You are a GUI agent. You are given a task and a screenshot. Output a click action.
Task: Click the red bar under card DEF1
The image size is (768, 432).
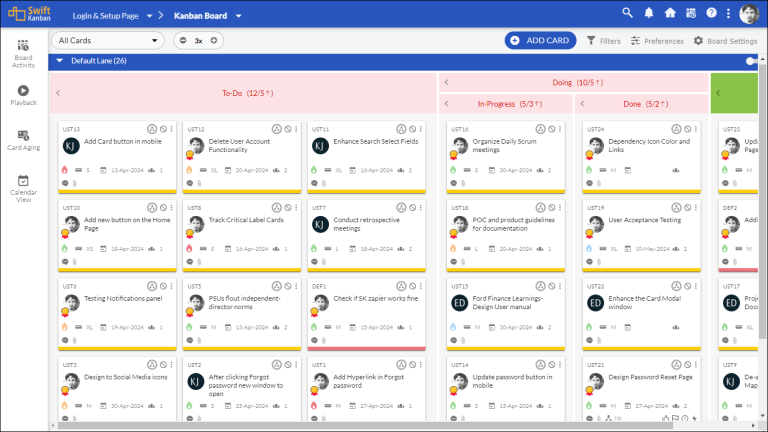point(366,349)
